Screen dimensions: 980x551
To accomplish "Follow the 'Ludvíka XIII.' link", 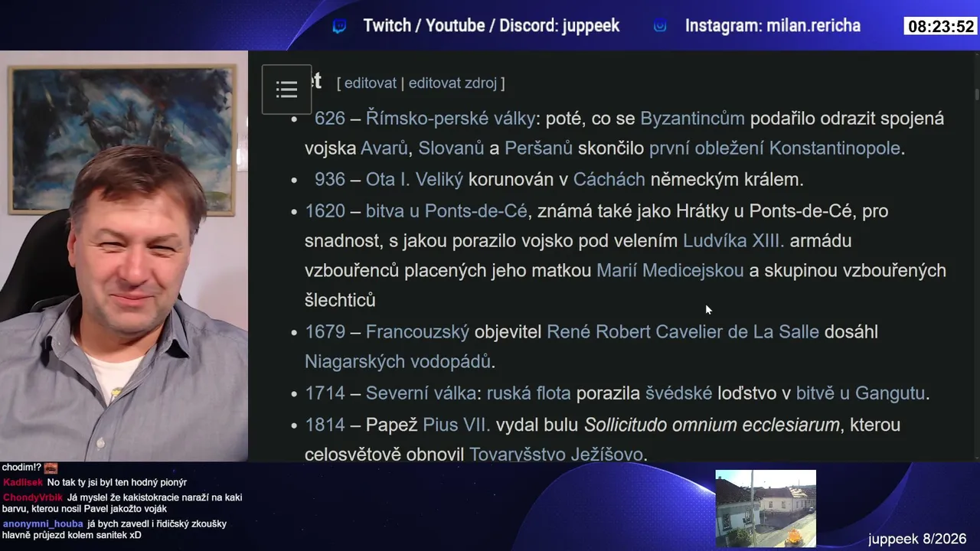I will pyautogui.click(x=733, y=241).
